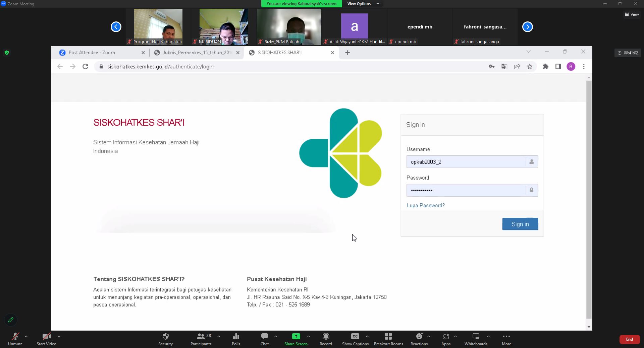This screenshot has height=348, width=644.
Task: Click the green Share Screen icon
Action: (296, 336)
